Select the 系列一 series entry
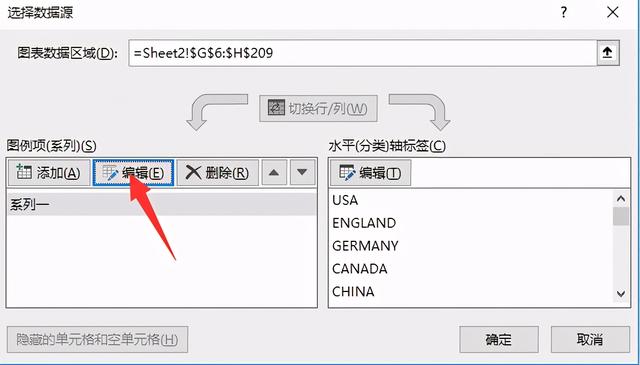The image size is (640, 365). pos(162,204)
